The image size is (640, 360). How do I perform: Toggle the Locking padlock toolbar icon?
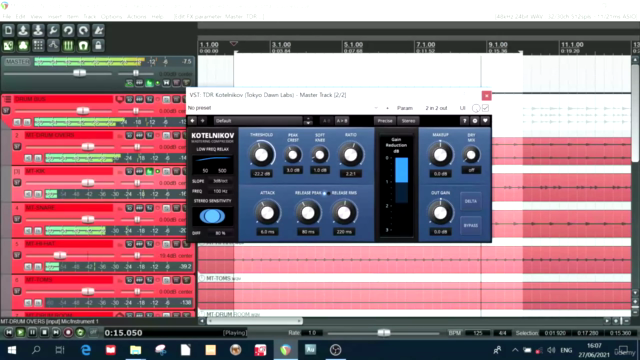pos(98,45)
